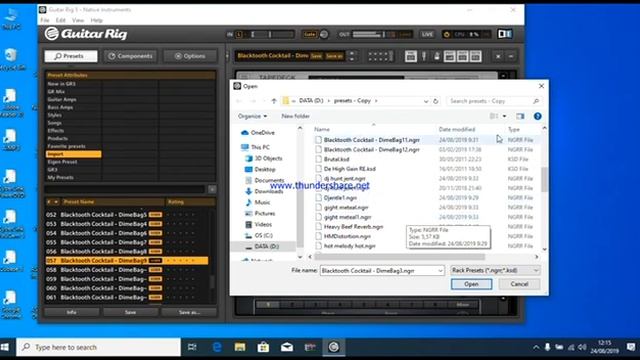This screenshot has height=360, width=640.
Task: Select Import in Preset Attributes
Action: (x=73, y=154)
